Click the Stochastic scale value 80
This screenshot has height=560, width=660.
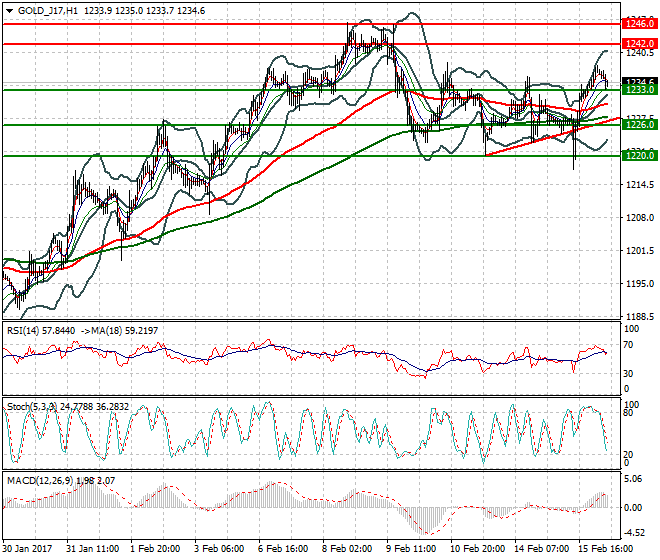628,413
